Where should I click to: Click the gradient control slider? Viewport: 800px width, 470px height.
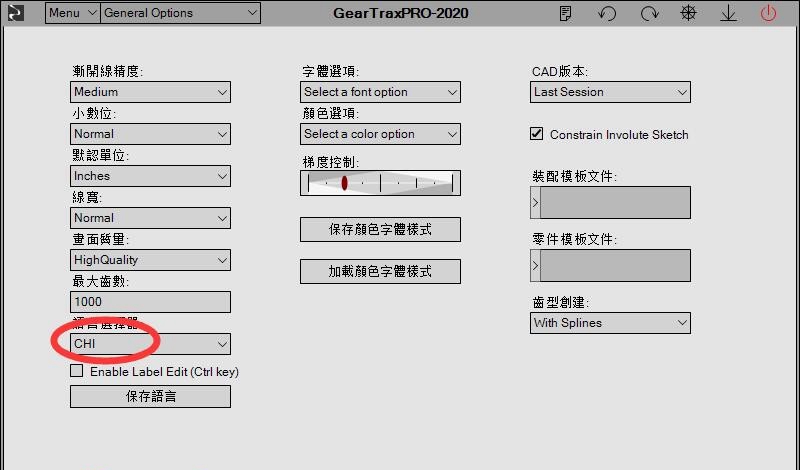point(381,183)
